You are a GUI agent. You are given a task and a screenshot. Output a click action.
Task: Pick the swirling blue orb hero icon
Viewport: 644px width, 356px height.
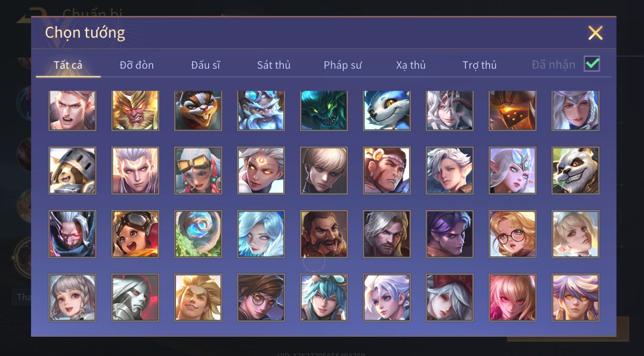click(198, 234)
